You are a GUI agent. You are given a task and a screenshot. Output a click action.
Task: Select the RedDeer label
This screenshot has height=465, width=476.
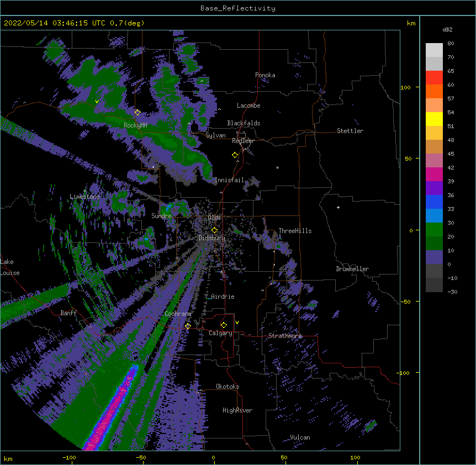(x=243, y=141)
